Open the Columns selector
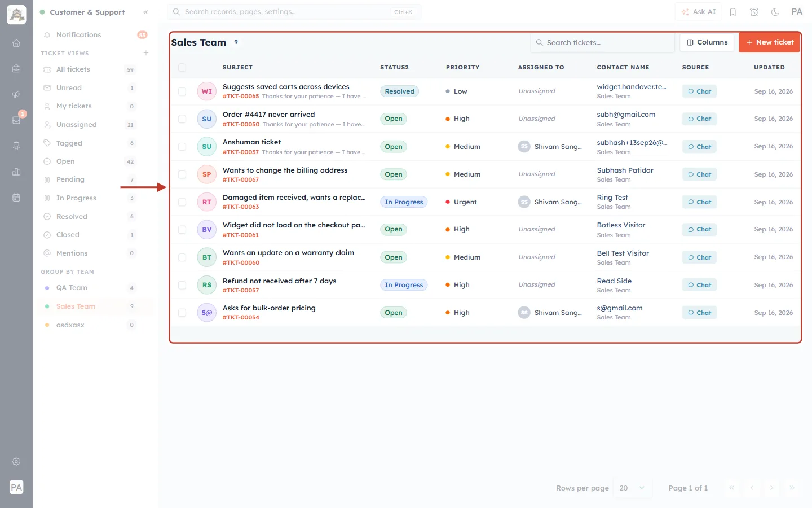This screenshot has height=508, width=812. point(707,42)
